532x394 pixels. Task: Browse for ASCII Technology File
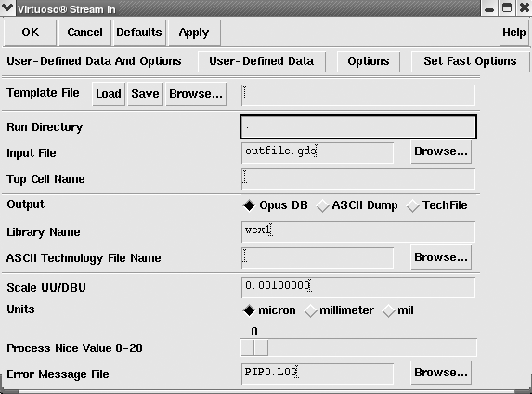pyautogui.click(x=441, y=257)
